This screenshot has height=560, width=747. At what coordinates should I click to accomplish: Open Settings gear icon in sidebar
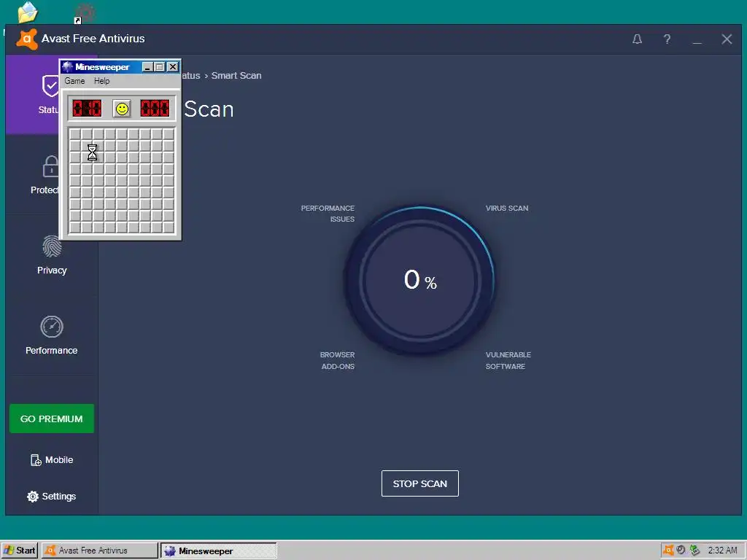(x=32, y=497)
